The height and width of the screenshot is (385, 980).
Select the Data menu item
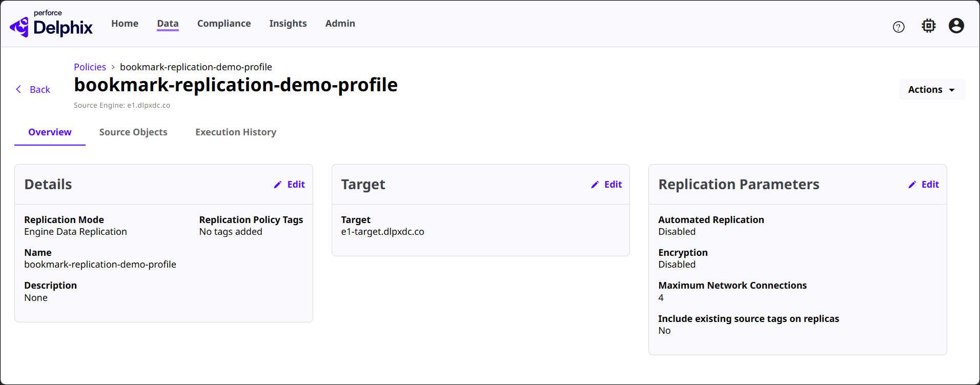click(168, 24)
